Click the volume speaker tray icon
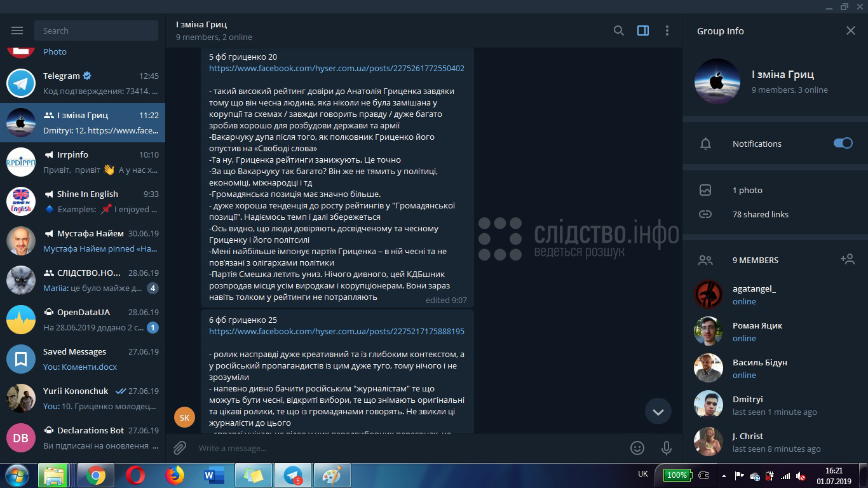Image resolution: width=868 pixels, height=488 pixels. (x=802, y=475)
